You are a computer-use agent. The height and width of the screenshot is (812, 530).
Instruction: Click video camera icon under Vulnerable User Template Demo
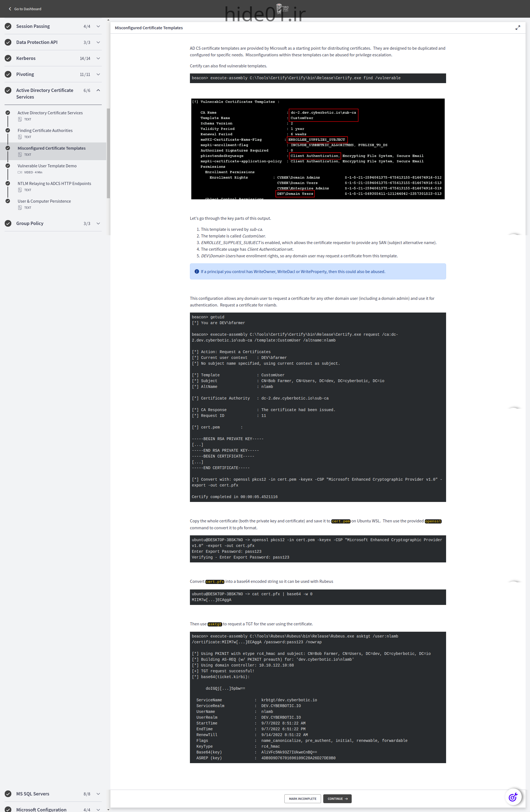click(20, 172)
